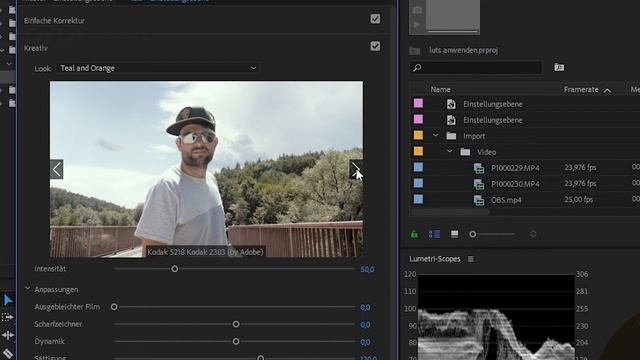Click orange label swatch of Import bin
Viewport: 640px width, 360px height.
point(418,135)
